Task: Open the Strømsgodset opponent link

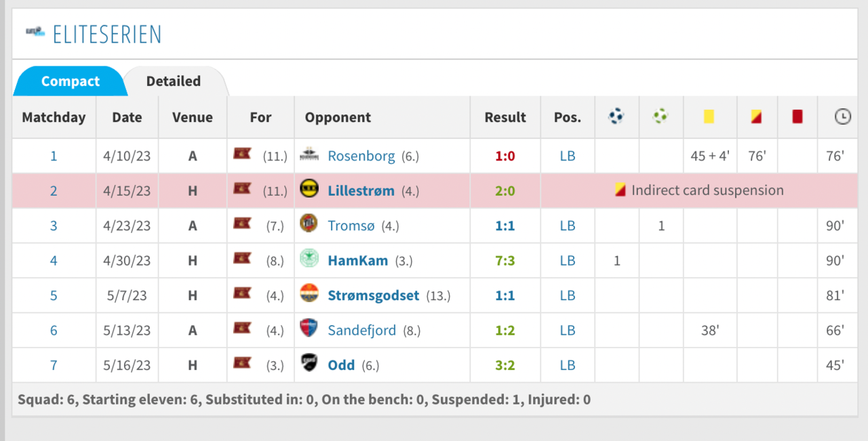Action: (373, 295)
